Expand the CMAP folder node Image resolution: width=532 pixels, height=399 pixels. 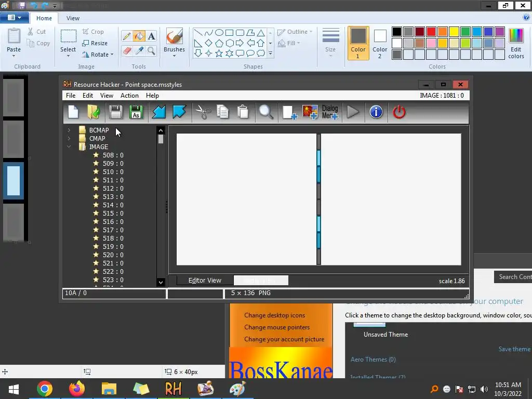click(x=69, y=138)
